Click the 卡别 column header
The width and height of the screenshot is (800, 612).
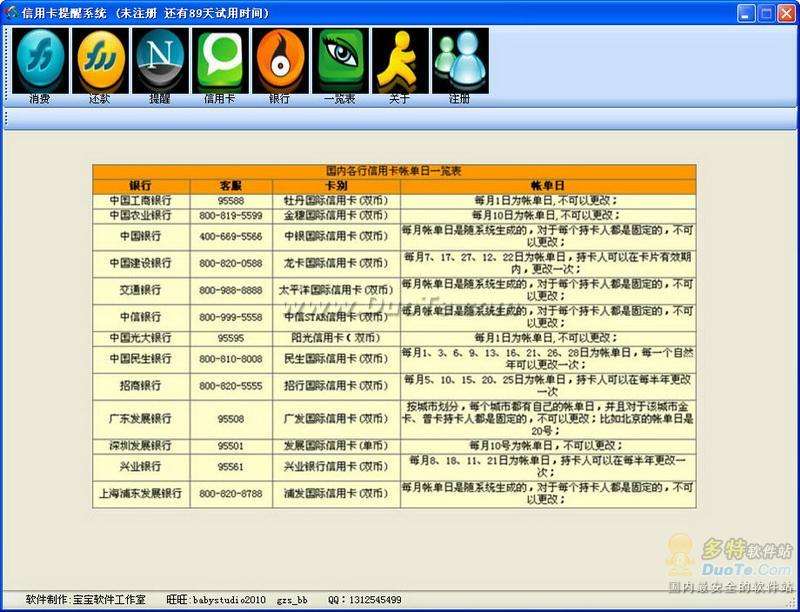click(x=337, y=186)
